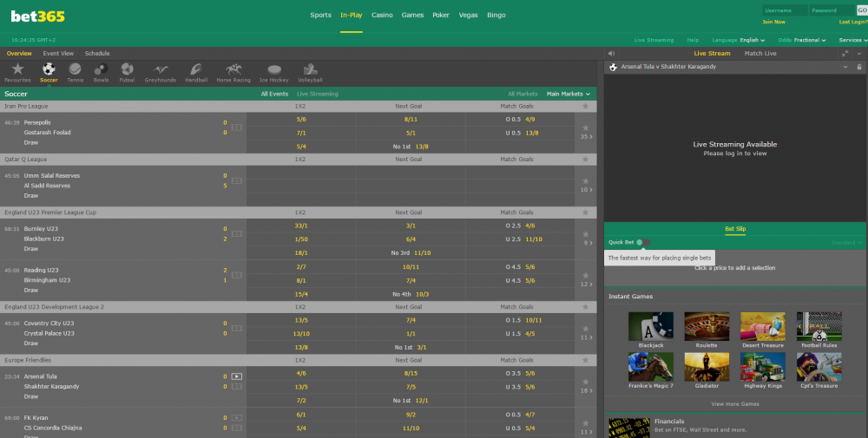The image size is (868, 438).
Task: Toggle the Quick Bet switch
Action: [642, 242]
